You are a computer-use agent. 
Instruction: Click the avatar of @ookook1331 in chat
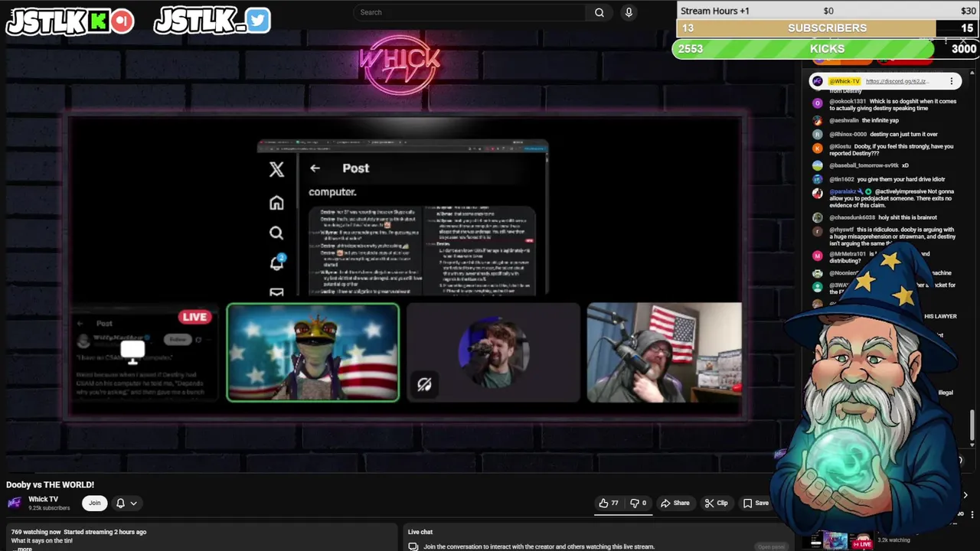coord(818,102)
